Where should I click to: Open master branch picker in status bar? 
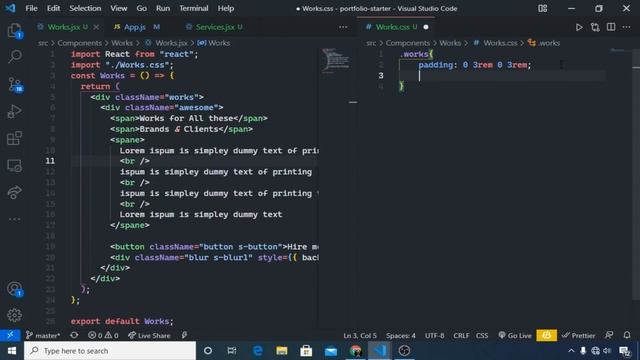pyautogui.click(x=43, y=335)
